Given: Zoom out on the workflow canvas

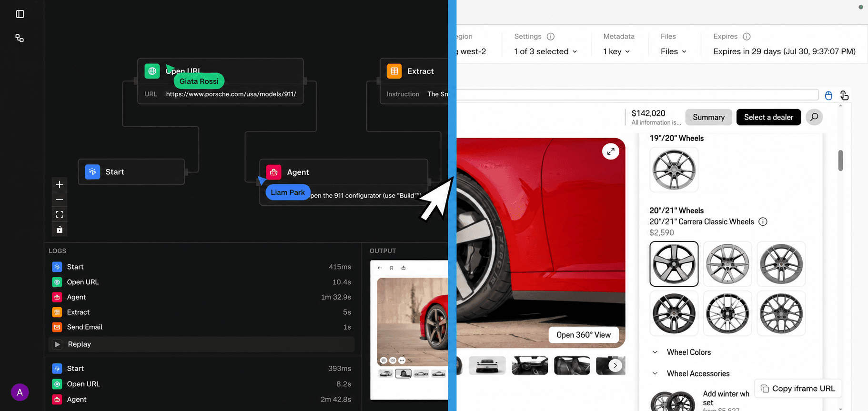Looking at the screenshot, I should (60, 200).
